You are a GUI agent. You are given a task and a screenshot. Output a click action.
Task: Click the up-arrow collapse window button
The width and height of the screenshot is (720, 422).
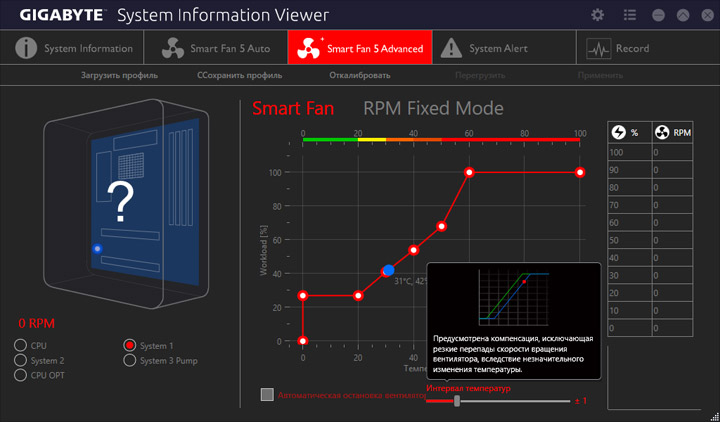[x=683, y=15]
